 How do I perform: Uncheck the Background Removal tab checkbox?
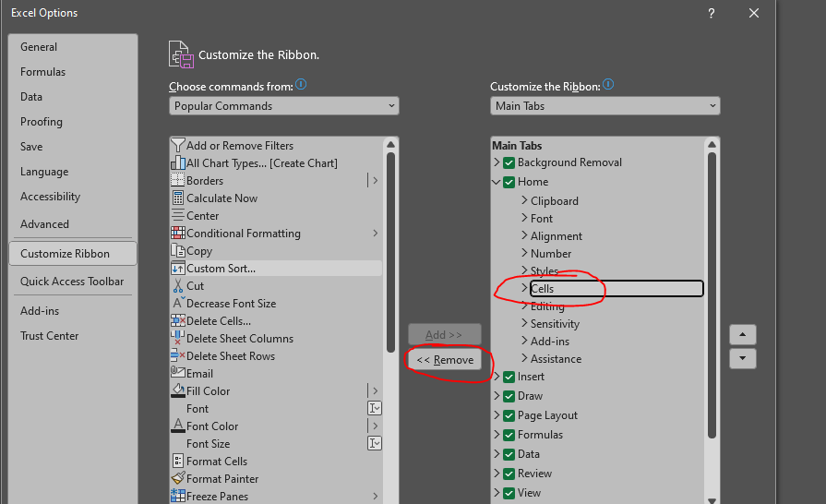point(509,162)
